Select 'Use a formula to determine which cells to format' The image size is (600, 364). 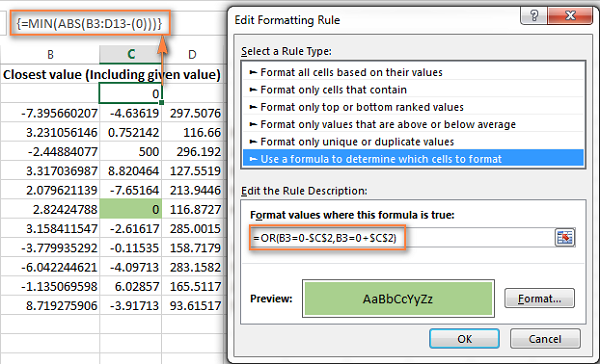pyautogui.click(x=413, y=159)
